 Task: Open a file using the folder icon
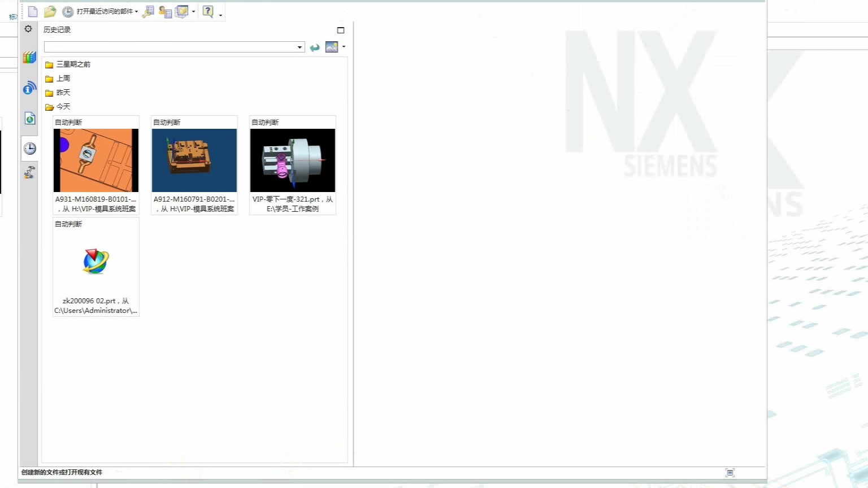coord(50,11)
